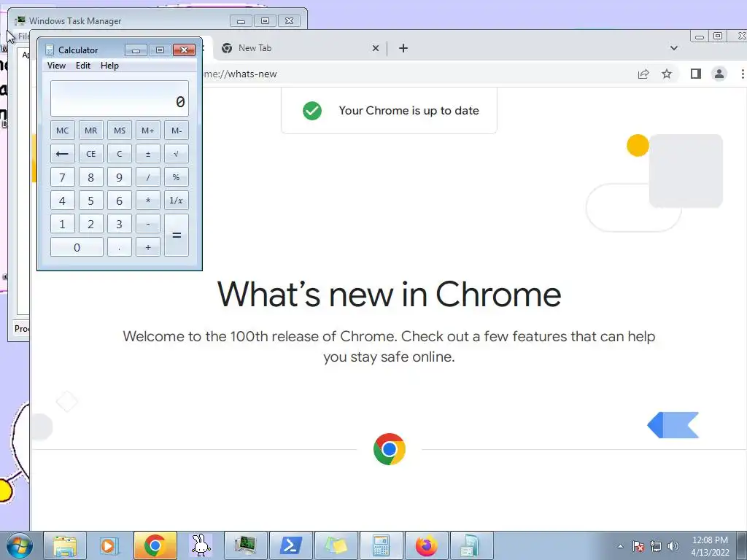Click the MS memory store button

click(x=119, y=131)
